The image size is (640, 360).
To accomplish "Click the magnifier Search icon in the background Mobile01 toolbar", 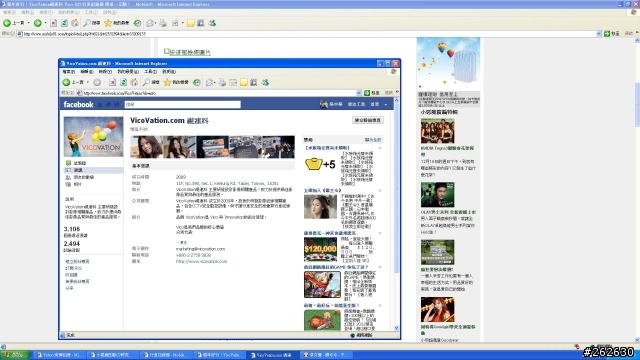I will click(87, 23).
